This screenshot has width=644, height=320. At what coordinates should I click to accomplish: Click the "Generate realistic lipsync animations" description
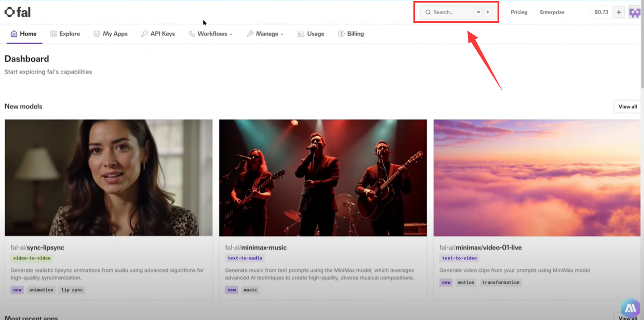[x=108, y=274]
